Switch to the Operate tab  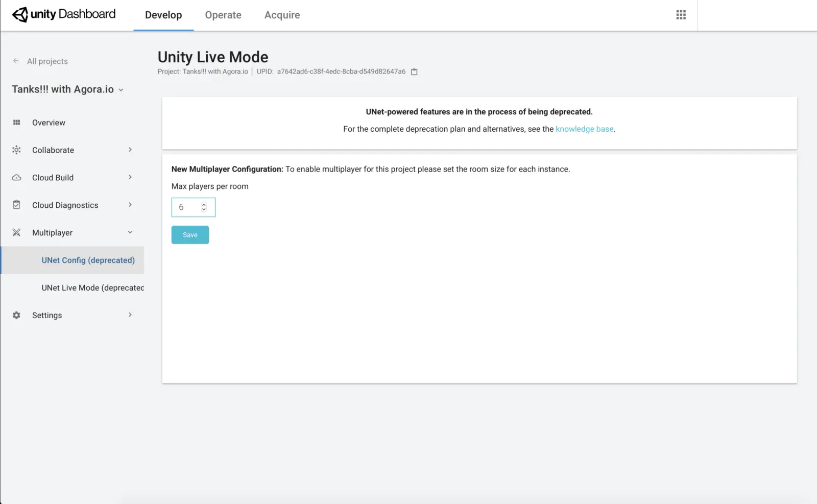click(223, 15)
